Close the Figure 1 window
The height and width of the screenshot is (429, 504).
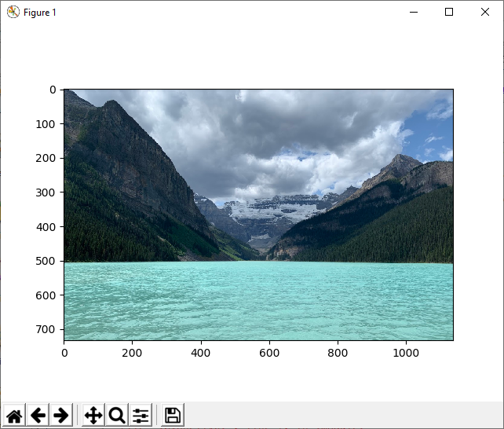point(485,13)
